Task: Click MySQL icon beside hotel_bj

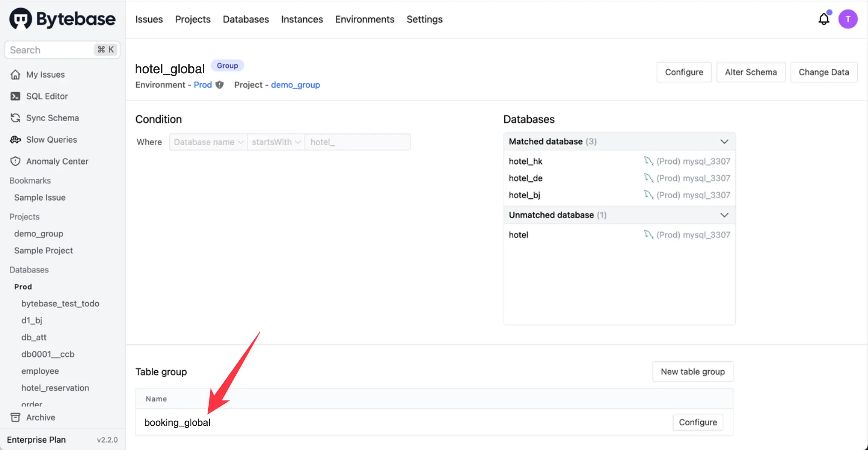Action: tap(649, 195)
